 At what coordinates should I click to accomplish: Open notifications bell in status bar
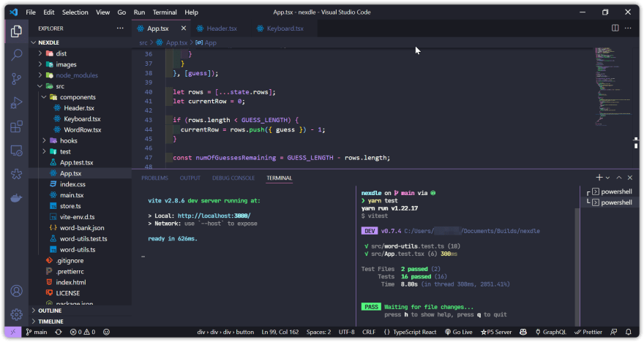[x=628, y=332]
